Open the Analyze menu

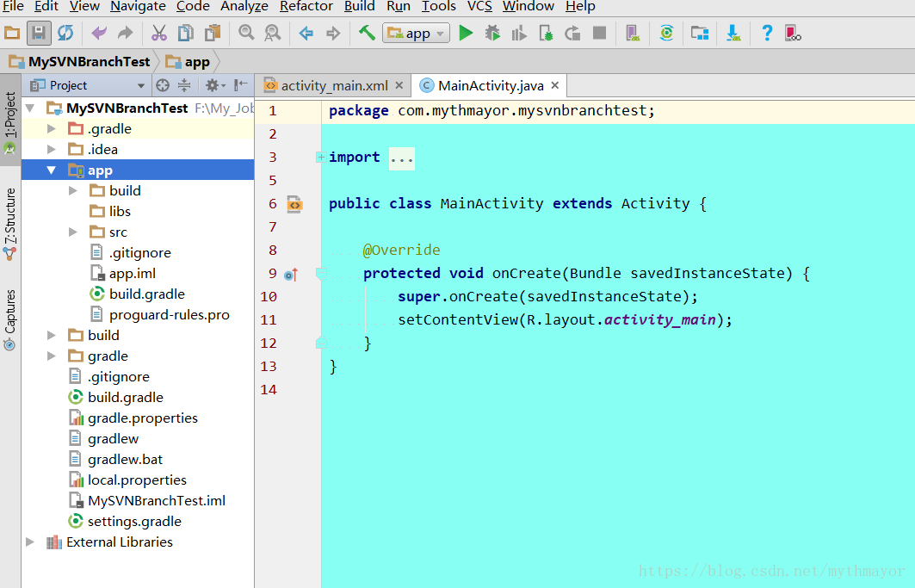[x=244, y=6]
